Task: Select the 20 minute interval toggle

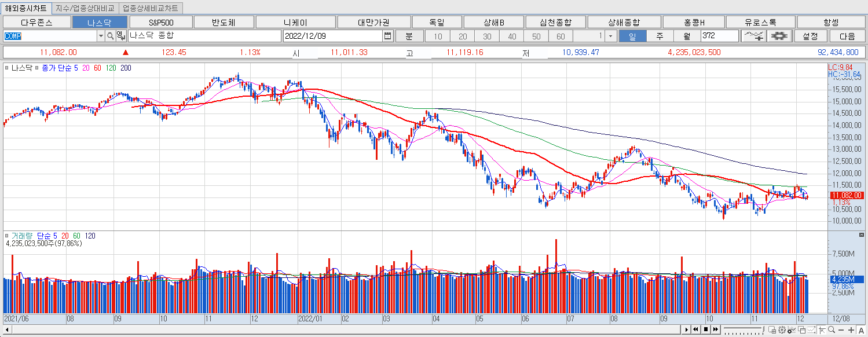Action: [463, 36]
